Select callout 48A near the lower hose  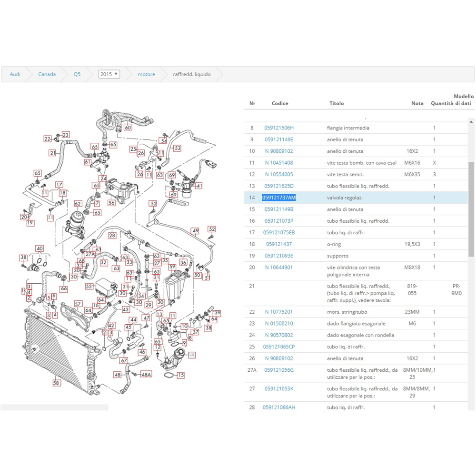coord(146,375)
